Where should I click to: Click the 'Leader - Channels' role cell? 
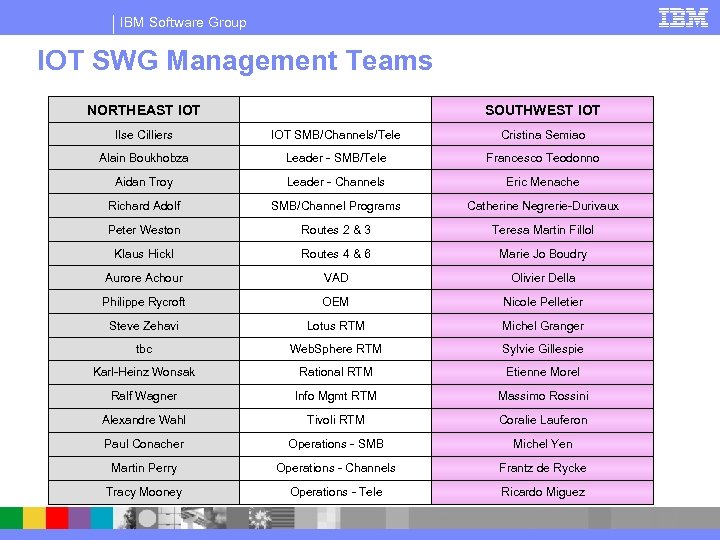[x=335, y=182]
